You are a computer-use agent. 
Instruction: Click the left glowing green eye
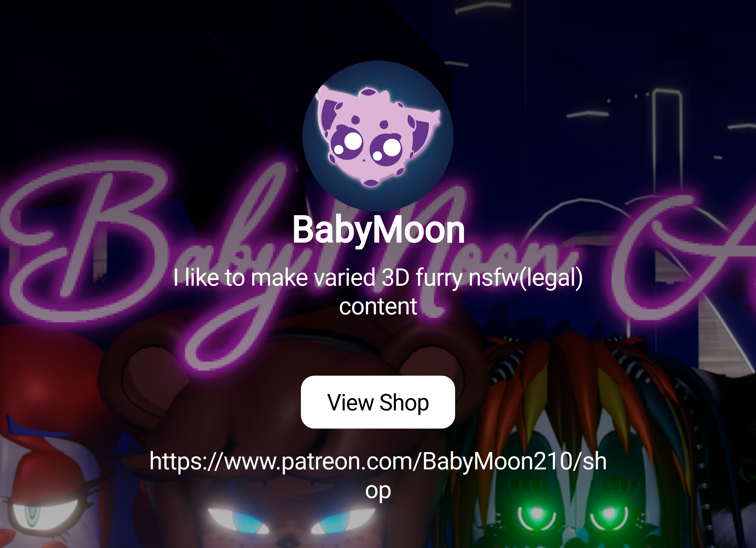(x=537, y=517)
